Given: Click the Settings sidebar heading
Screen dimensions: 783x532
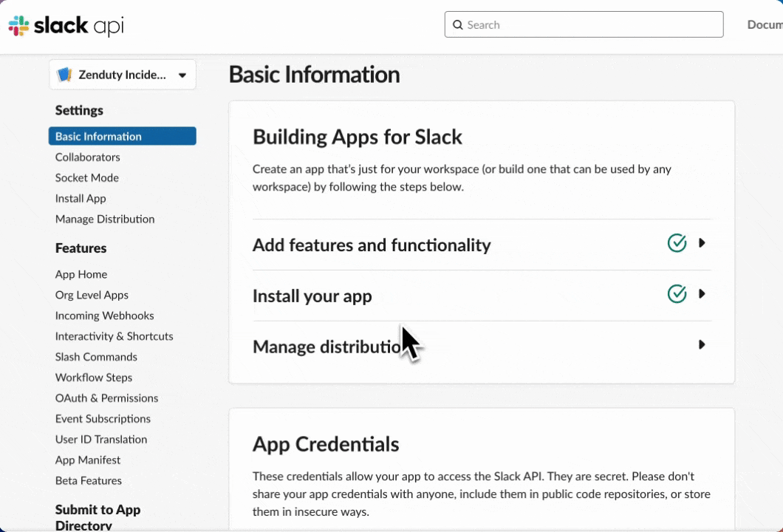Looking at the screenshot, I should coord(79,110).
